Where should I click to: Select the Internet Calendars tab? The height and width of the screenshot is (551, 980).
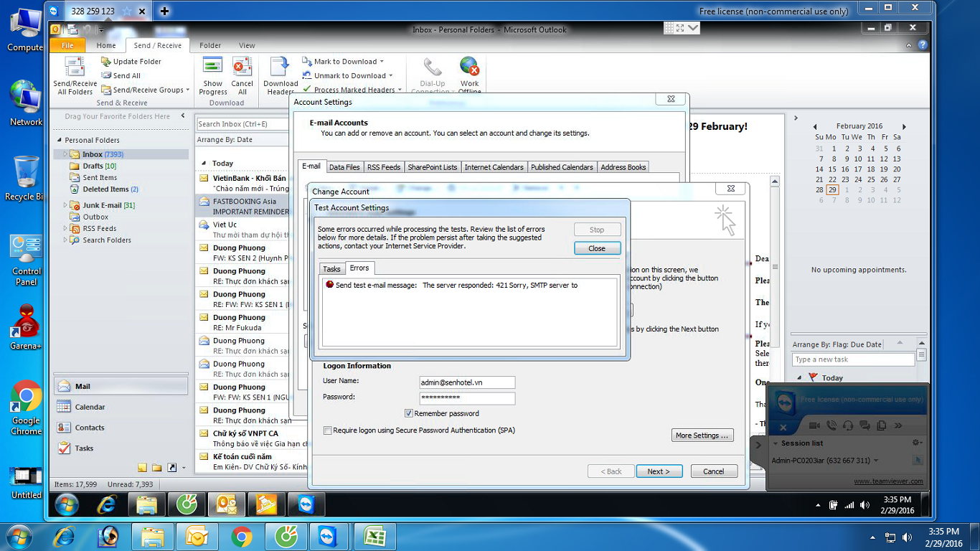(x=494, y=167)
